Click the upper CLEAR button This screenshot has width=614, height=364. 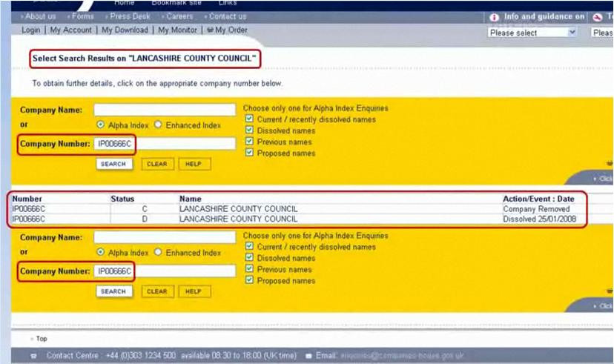157,164
